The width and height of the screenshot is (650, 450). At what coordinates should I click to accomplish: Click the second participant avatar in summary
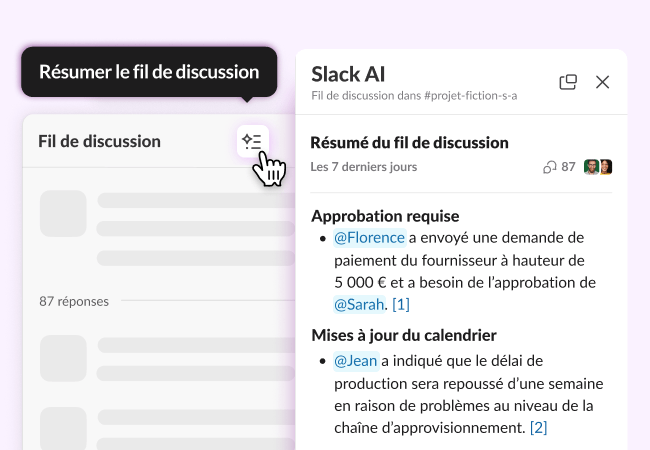tap(605, 167)
